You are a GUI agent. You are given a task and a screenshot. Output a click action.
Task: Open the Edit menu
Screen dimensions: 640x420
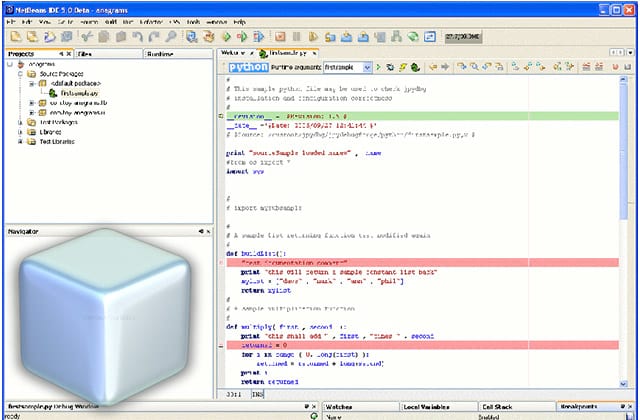[x=27, y=22]
